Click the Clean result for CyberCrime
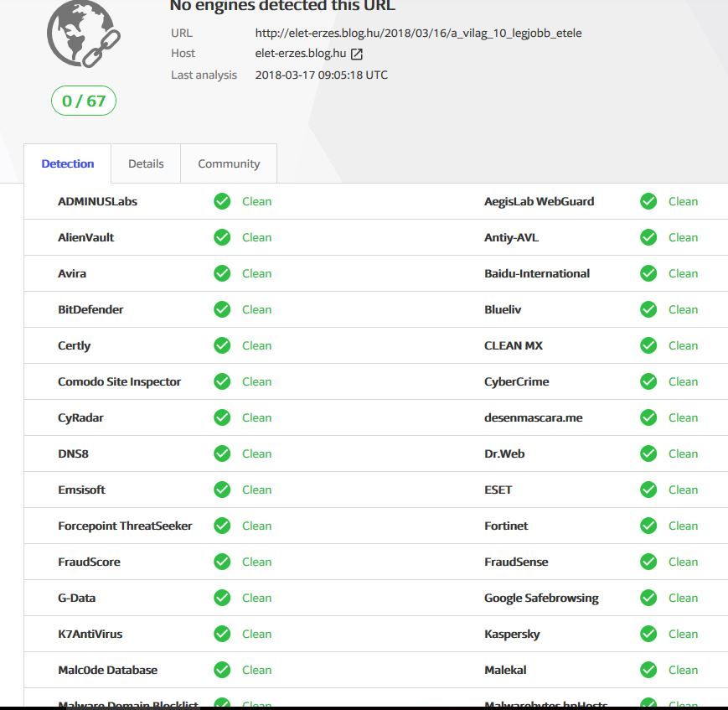Viewport: 728px width, 710px height. click(x=683, y=381)
